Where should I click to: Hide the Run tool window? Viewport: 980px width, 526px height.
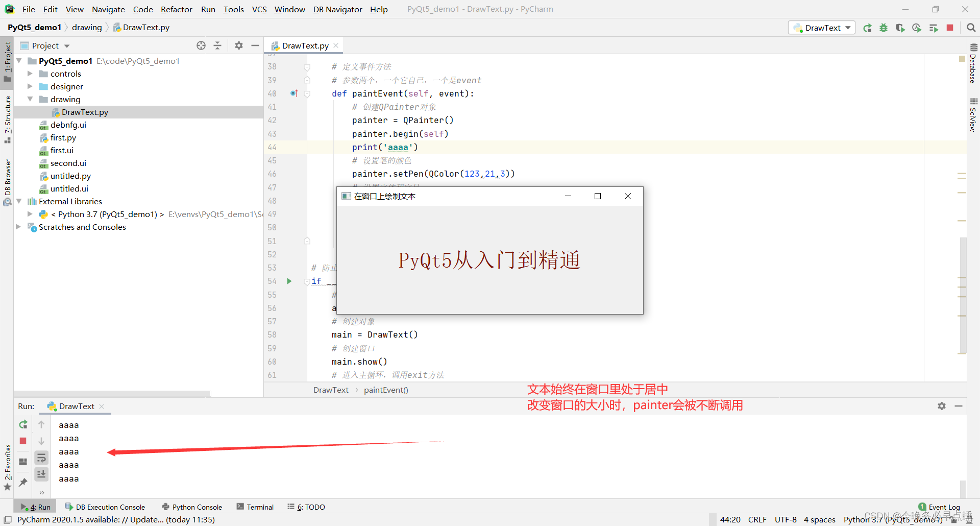click(959, 406)
